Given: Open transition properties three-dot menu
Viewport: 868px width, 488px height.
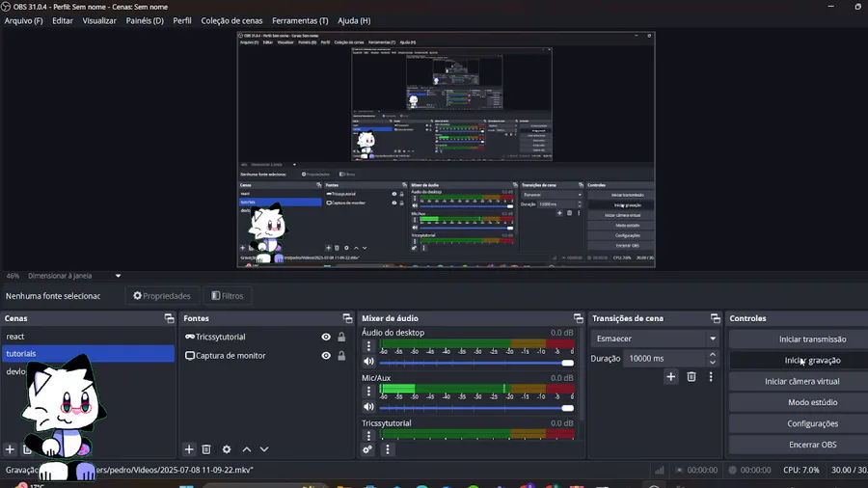Looking at the screenshot, I should point(711,377).
